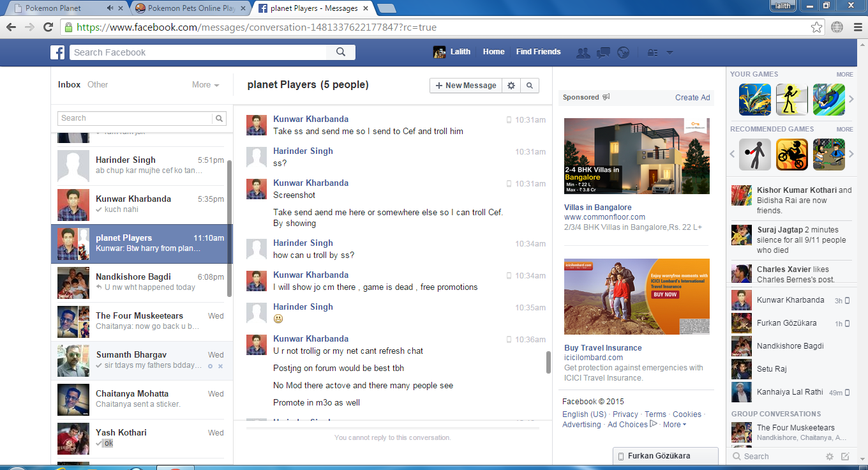Bookmark this page with star icon
This screenshot has height=470, width=868.
[816, 27]
